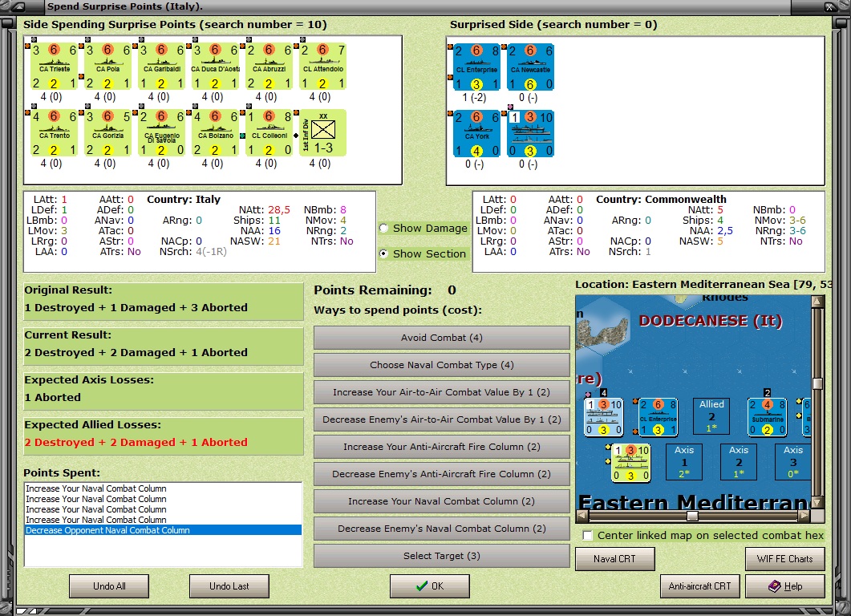
Task: Click Avoid Combat (4) option
Action: tap(442, 338)
